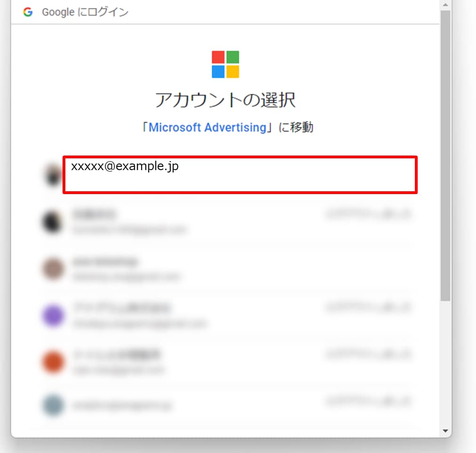Click the brown profile avatar
Image resolution: width=476 pixels, height=453 pixels.
pos(52,269)
